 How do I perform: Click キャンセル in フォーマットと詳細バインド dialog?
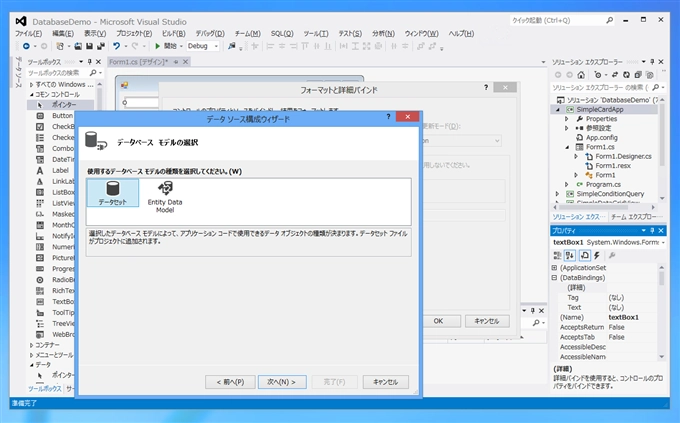tap(487, 321)
